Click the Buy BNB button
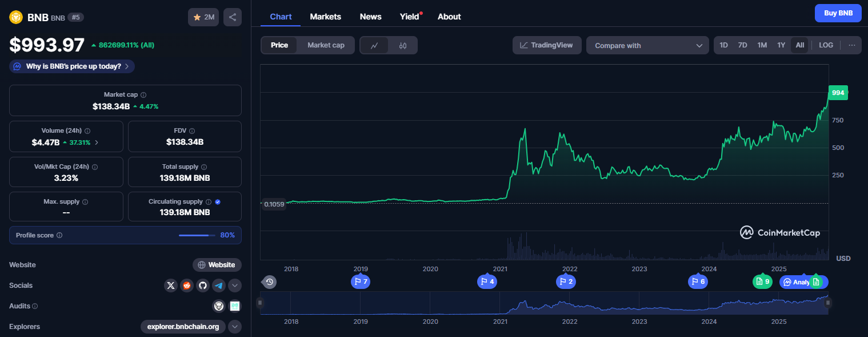This screenshot has height=337, width=868. click(838, 13)
